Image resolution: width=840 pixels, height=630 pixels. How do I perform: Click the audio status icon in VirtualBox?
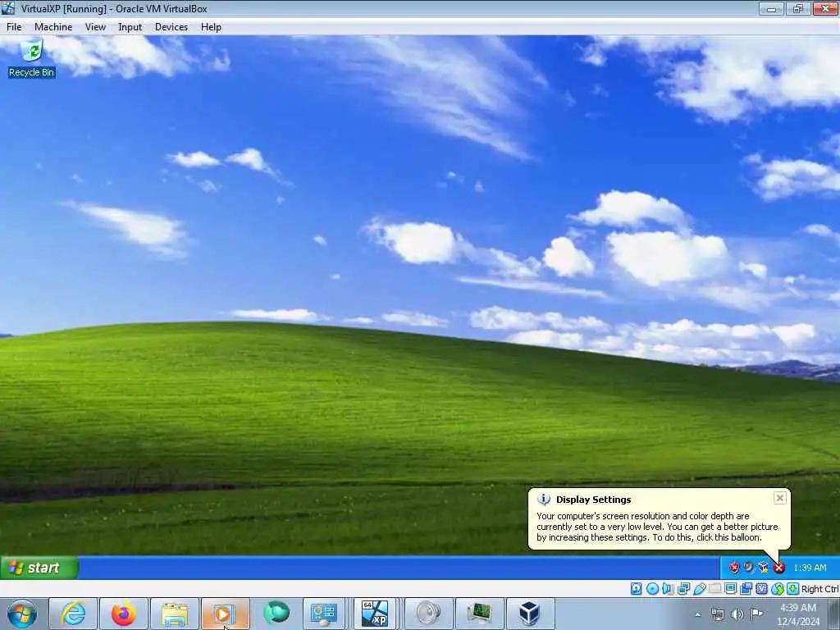point(668,589)
